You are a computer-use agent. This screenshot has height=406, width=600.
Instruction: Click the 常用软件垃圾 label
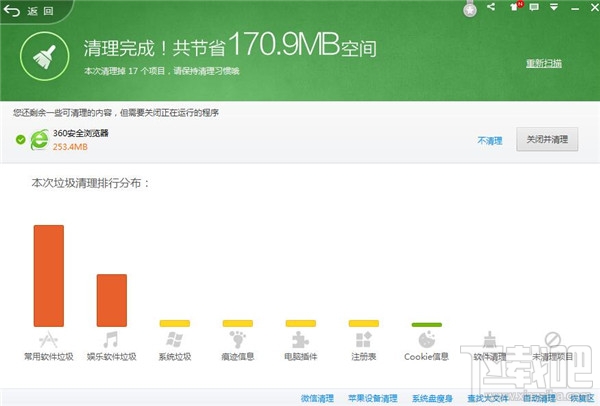[x=49, y=357]
